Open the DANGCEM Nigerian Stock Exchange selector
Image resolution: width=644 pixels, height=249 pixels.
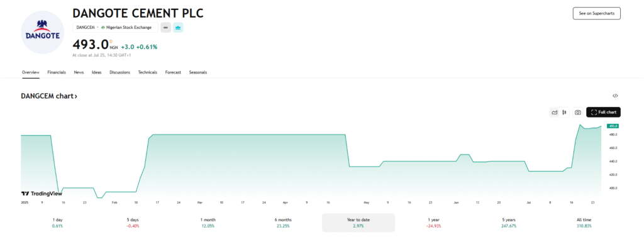(116, 28)
